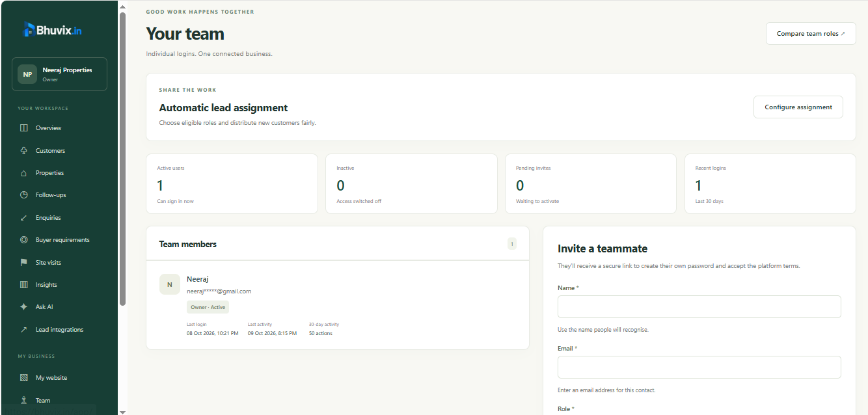
Task: Select the Inactive stat card
Action: (411, 184)
